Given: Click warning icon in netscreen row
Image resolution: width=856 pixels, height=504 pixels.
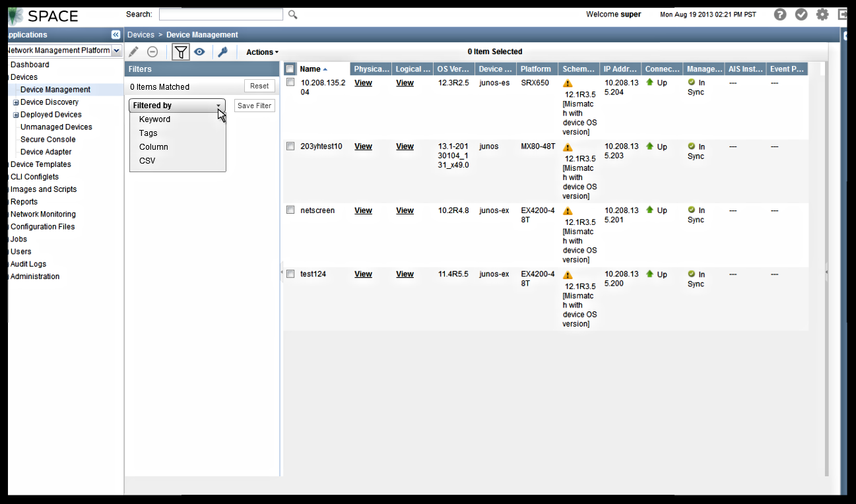Looking at the screenshot, I should coord(568,211).
